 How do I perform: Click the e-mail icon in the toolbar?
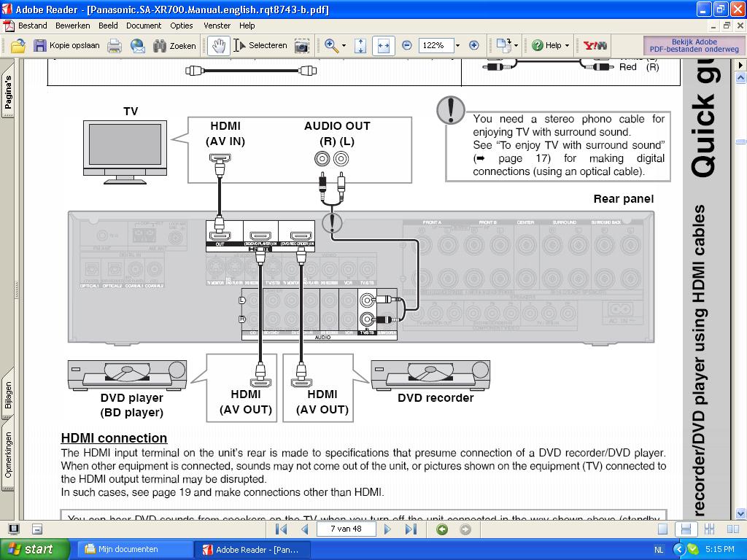point(138,46)
